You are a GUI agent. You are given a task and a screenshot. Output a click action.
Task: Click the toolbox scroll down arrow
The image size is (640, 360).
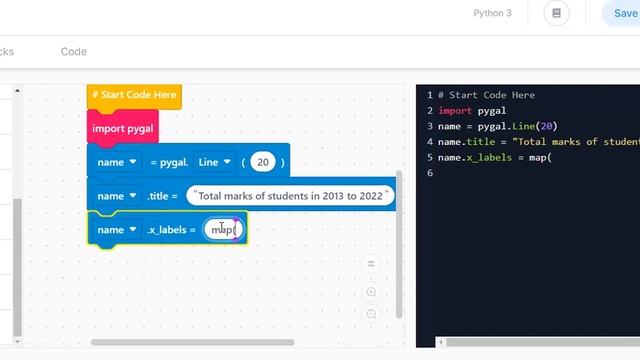click(x=17, y=341)
